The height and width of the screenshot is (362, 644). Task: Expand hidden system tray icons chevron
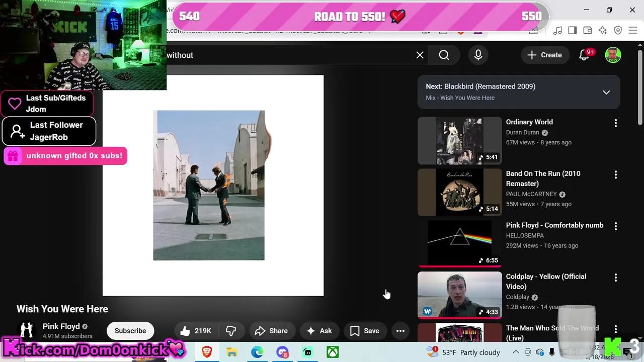[516, 352]
